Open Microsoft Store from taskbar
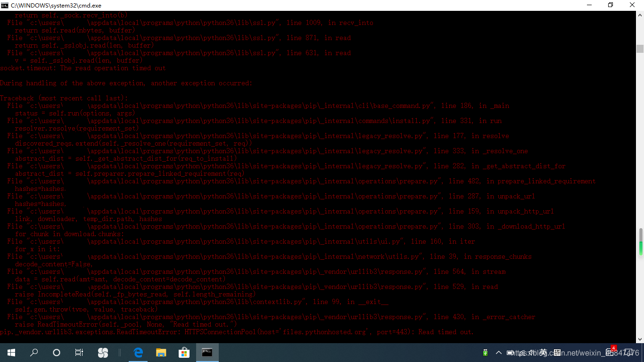Screen dimensions: 644x362 point(184,353)
